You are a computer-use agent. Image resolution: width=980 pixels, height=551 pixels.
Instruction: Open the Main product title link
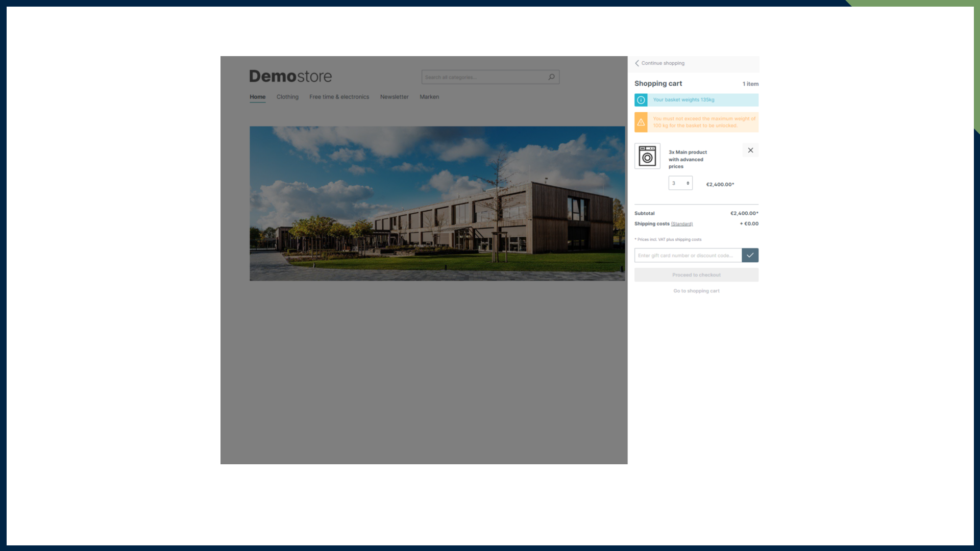click(688, 159)
